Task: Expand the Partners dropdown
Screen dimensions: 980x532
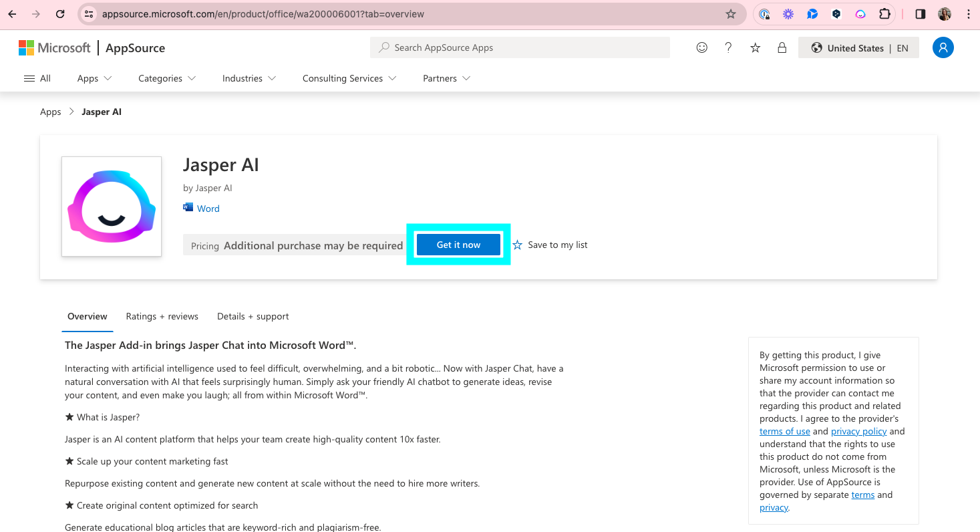Action: click(x=446, y=78)
